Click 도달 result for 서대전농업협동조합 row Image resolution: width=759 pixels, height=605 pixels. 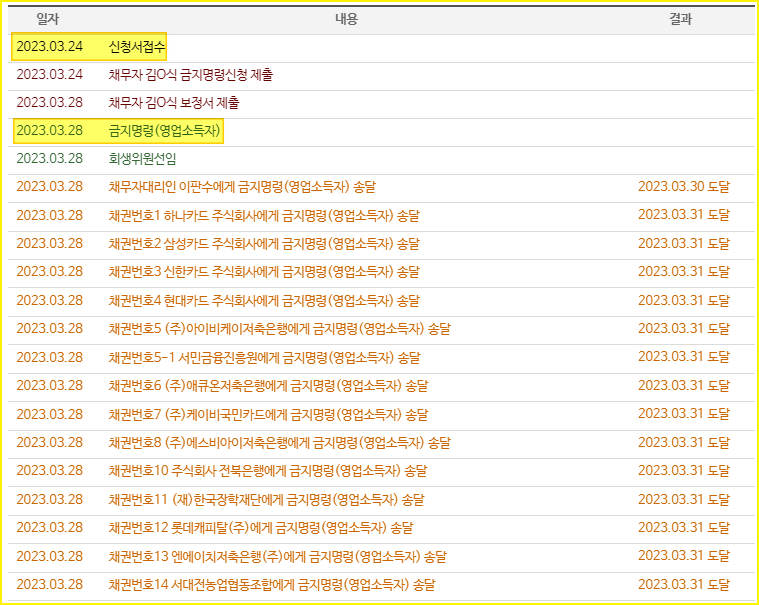click(x=683, y=585)
